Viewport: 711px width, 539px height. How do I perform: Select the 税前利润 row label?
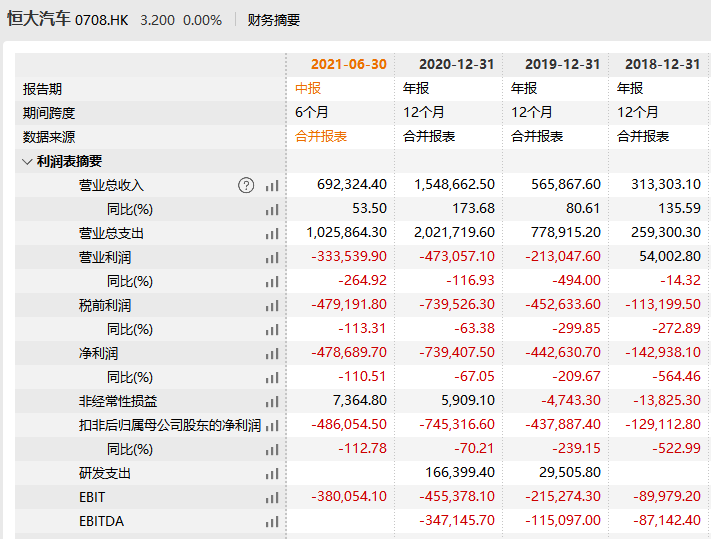105,305
